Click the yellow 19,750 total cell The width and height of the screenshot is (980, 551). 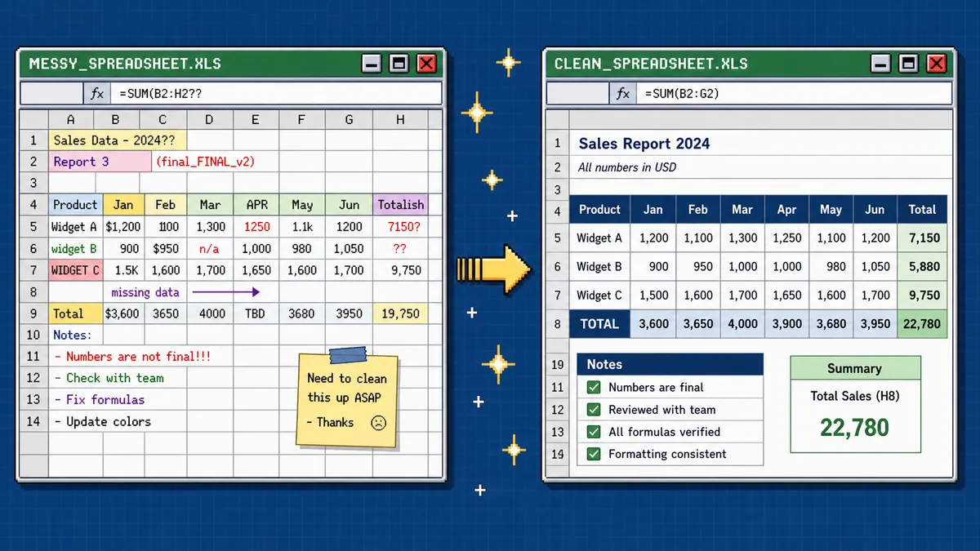400,313
